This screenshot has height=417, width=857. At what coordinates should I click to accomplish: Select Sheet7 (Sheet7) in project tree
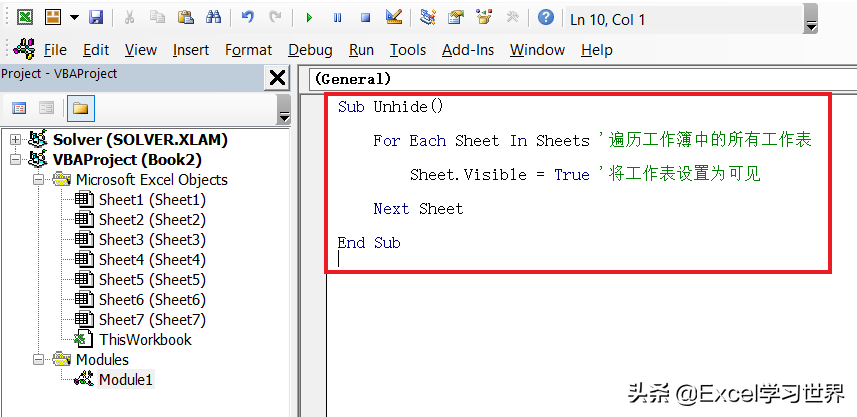(x=152, y=320)
